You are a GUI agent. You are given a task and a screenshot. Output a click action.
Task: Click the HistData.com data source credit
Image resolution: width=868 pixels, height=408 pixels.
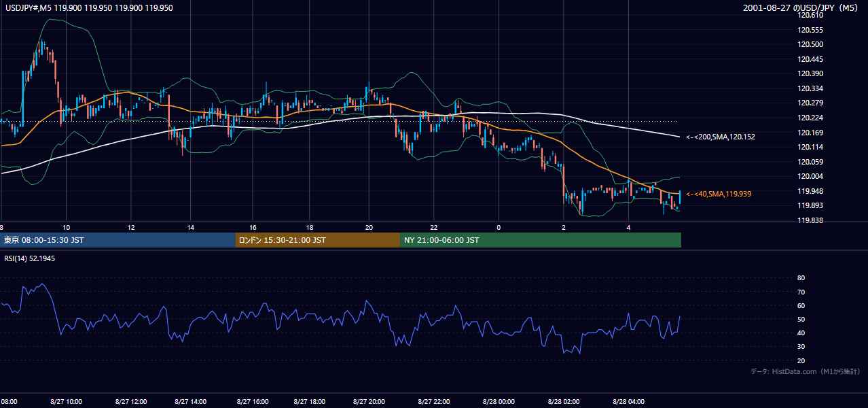(x=805, y=372)
